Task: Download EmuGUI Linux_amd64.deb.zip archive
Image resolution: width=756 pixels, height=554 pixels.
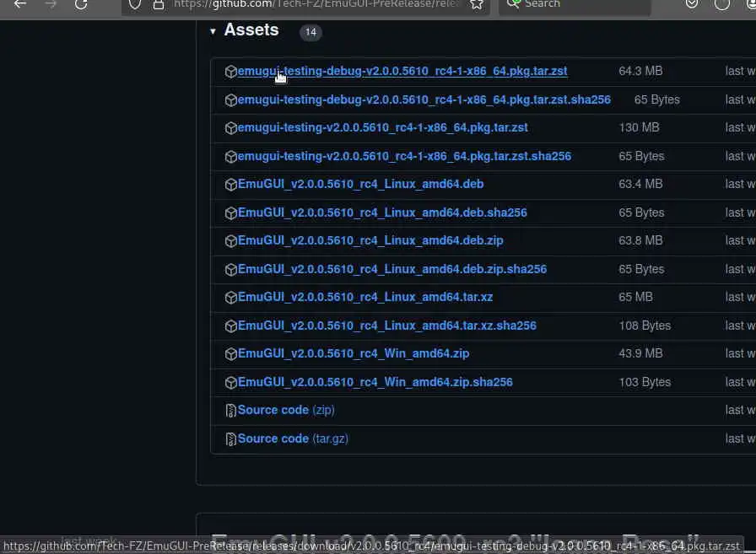Action: pyautogui.click(x=370, y=240)
